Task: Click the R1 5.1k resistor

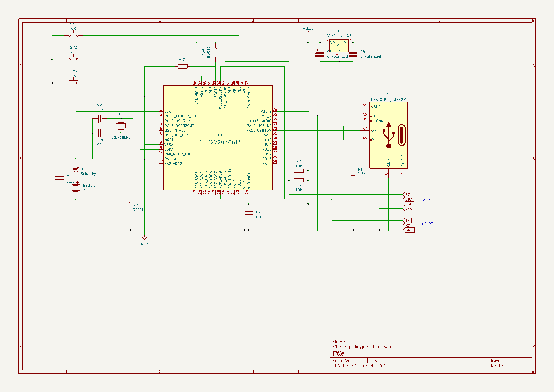Action: coord(353,171)
